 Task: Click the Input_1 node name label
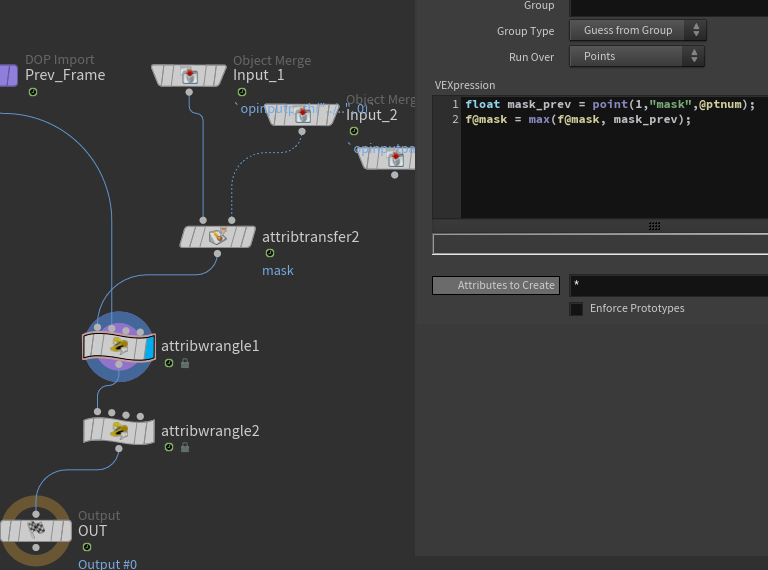point(259,75)
